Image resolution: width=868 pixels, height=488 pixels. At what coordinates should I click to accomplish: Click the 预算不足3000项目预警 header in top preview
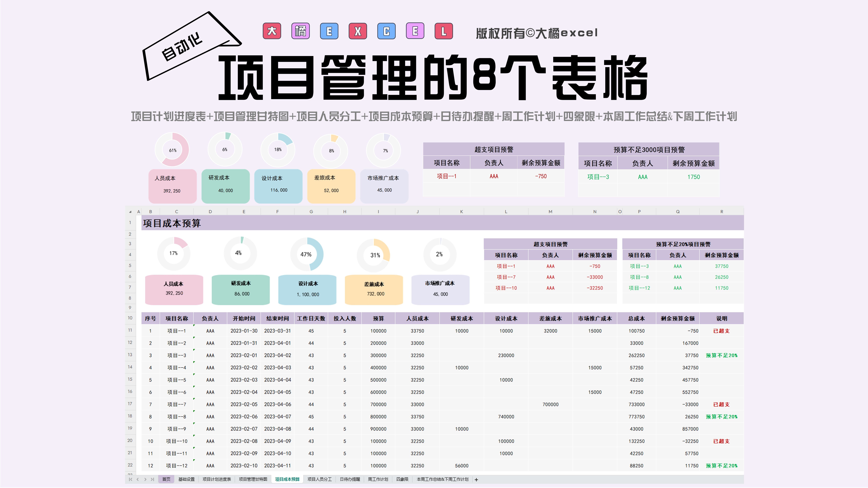(649, 149)
